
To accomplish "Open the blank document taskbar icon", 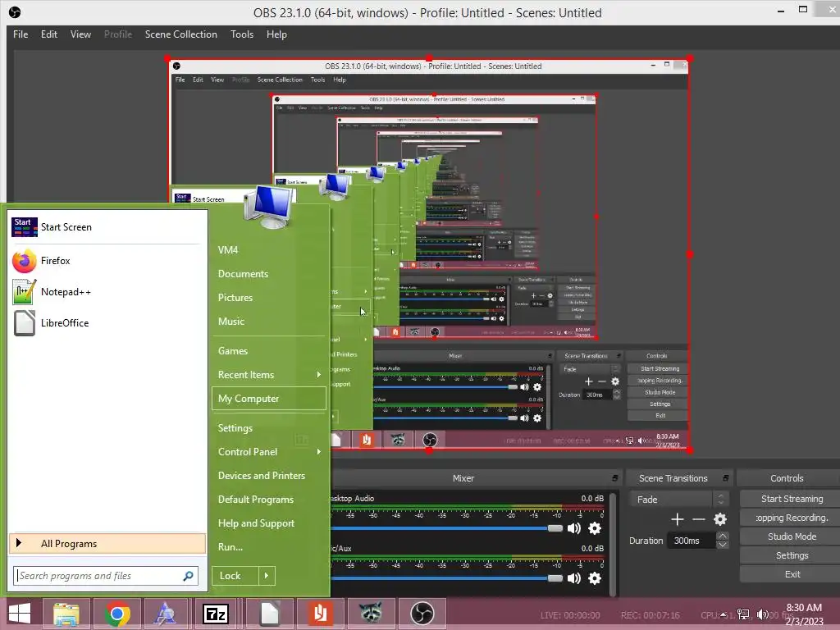I will tap(269, 614).
